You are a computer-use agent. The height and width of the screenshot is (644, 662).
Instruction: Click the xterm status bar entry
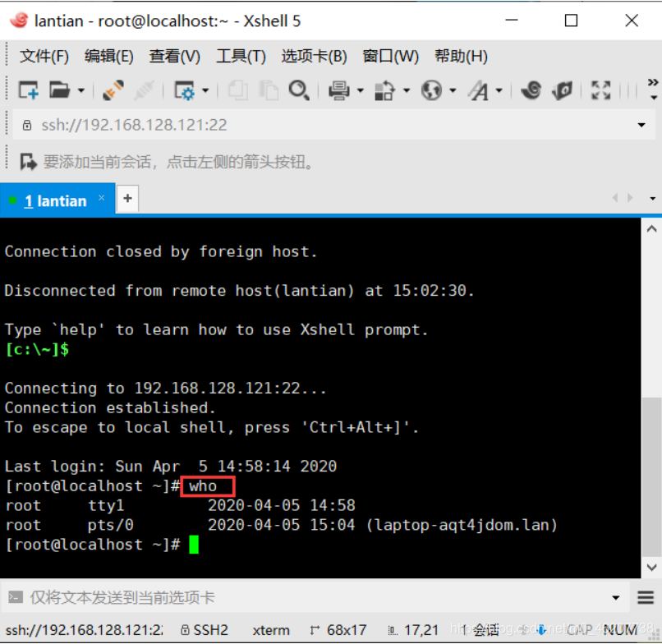271,630
